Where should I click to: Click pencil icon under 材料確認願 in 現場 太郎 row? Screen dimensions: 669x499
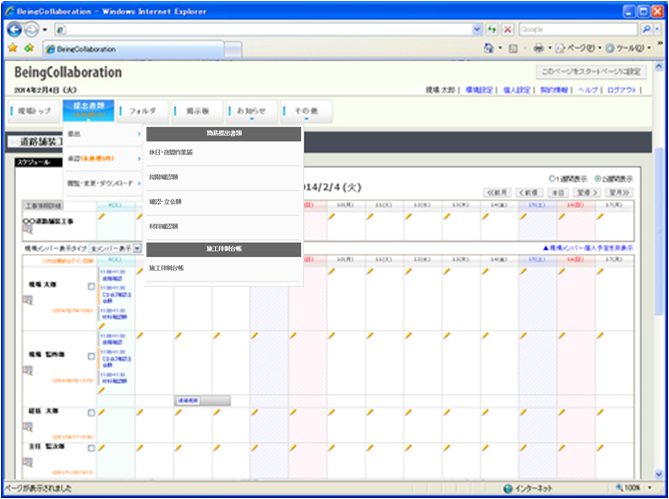(102, 326)
